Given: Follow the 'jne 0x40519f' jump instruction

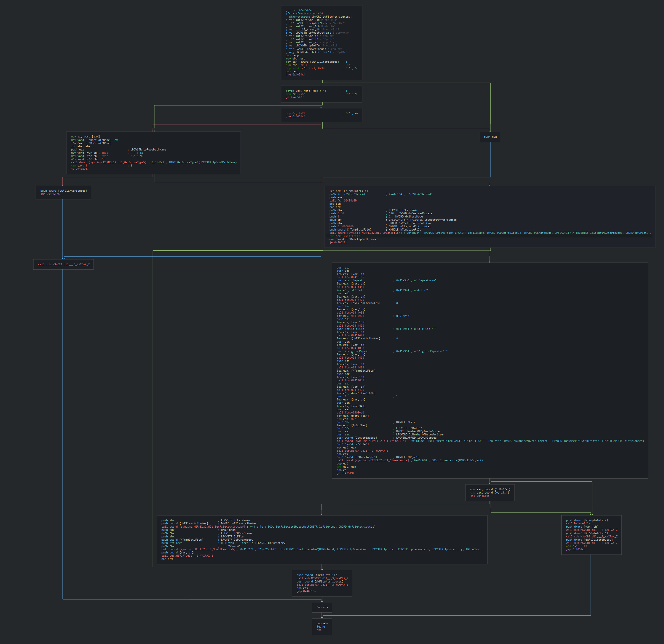Looking at the screenshot, I should pos(480,496).
